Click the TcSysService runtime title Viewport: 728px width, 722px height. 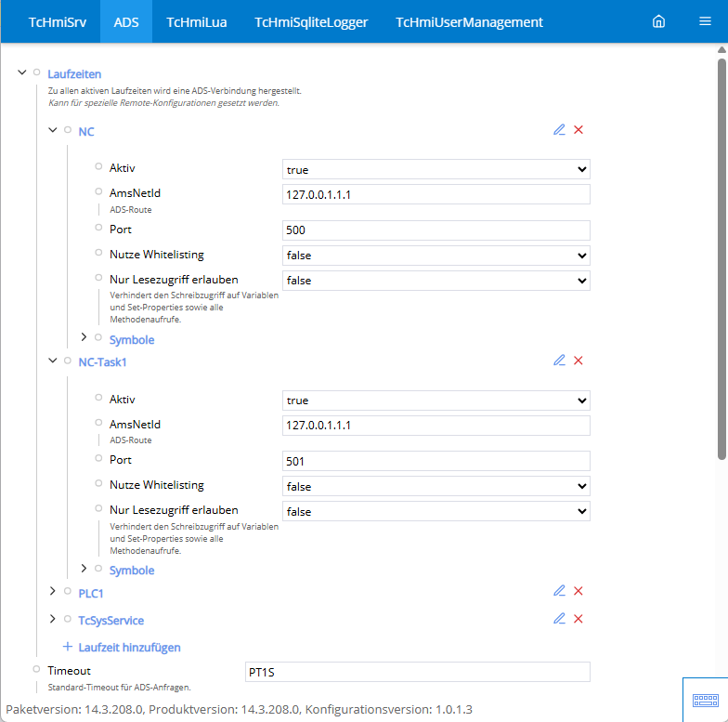111,621
